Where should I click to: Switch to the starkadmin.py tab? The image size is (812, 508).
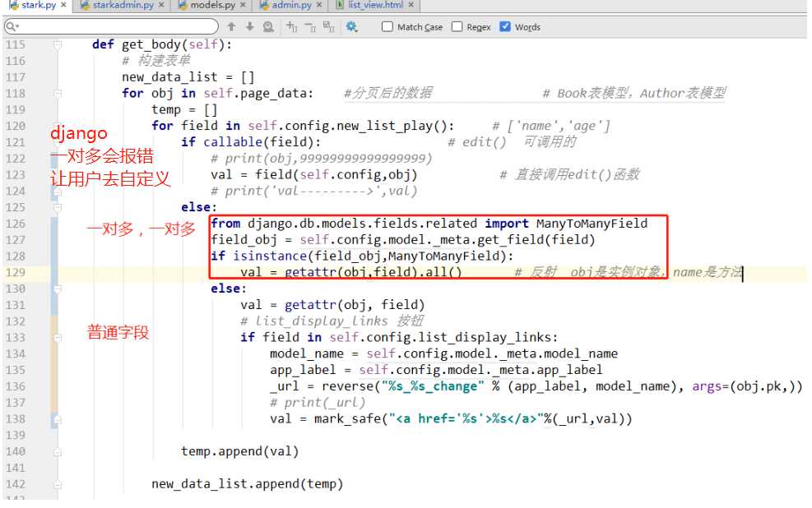click(x=123, y=5)
